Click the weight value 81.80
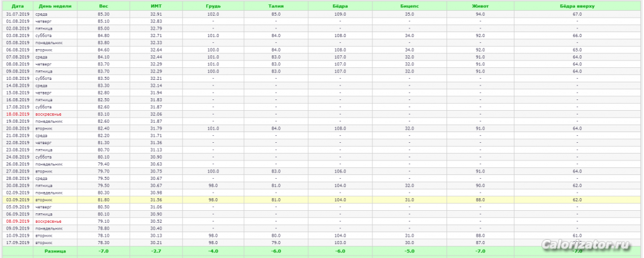The height and width of the screenshot is (258, 644). pos(104,200)
